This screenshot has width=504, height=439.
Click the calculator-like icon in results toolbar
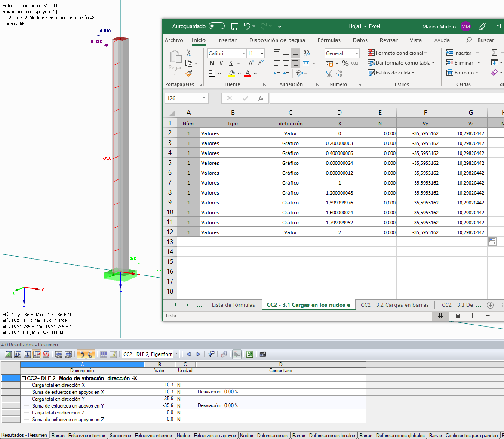point(263,354)
